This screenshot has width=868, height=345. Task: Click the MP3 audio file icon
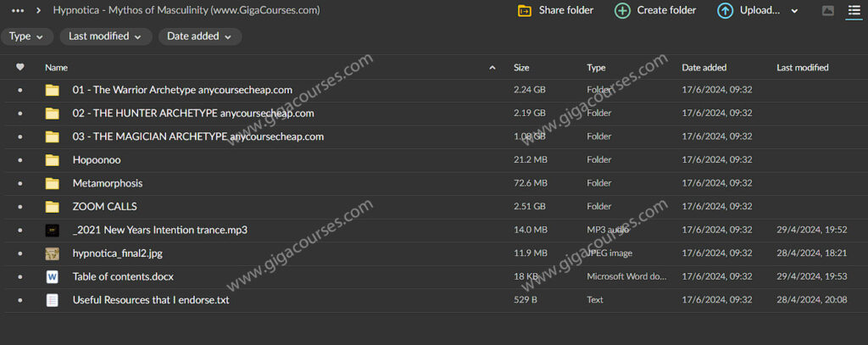click(52, 230)
